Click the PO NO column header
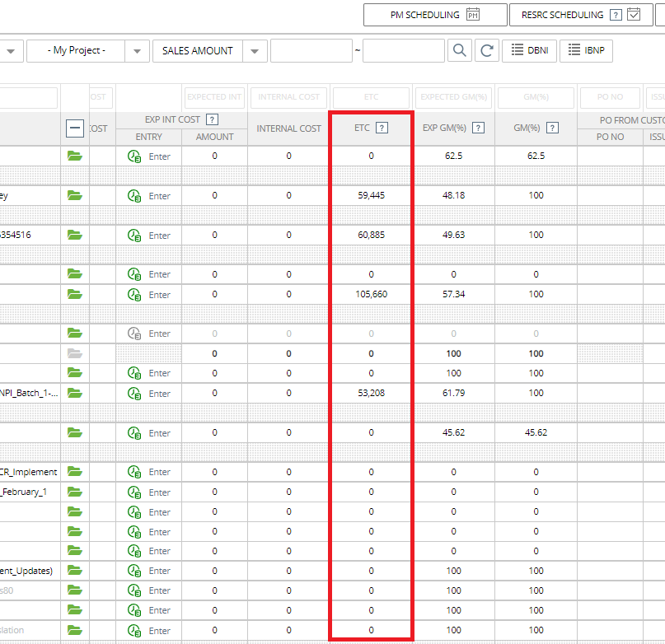Viewport: 665px width, 644px height. [x=610, y=137]
